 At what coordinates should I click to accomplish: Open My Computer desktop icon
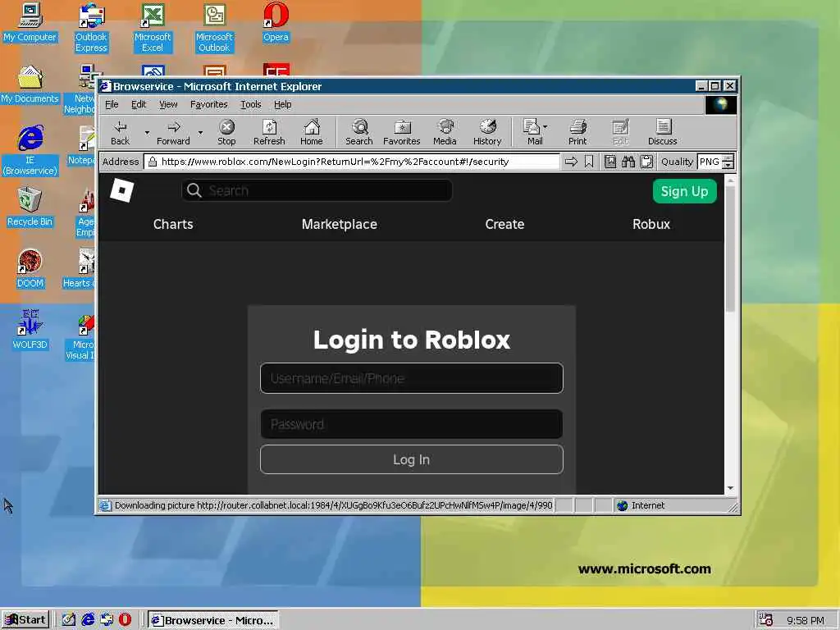click(30, 22)
